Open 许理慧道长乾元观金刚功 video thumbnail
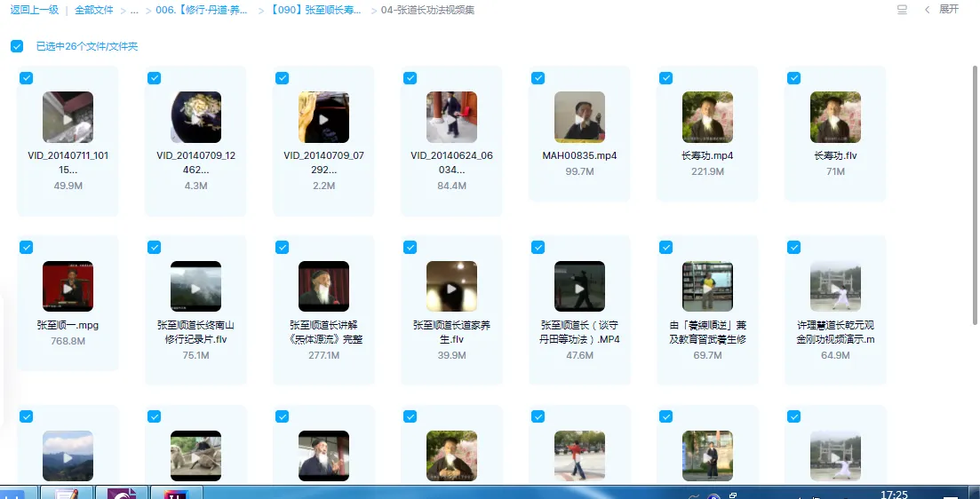The height and width of the screenshot is (499, 980). click(835, 287)
